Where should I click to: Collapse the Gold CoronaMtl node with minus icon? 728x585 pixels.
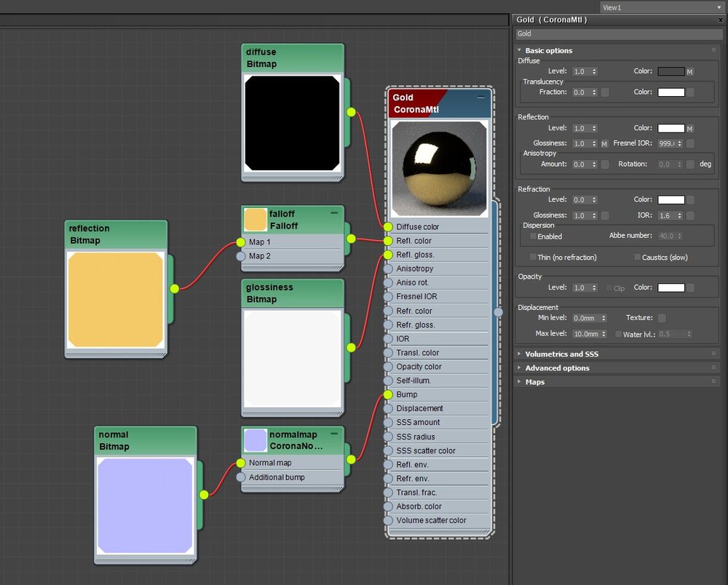coord(480,97)
